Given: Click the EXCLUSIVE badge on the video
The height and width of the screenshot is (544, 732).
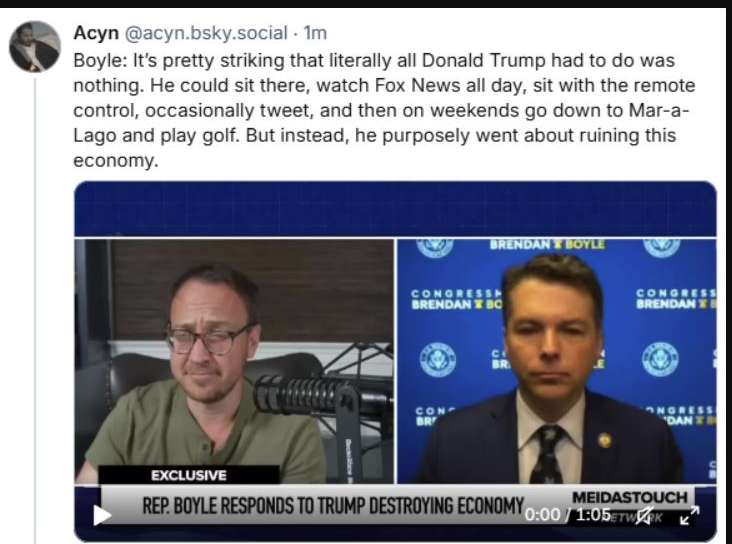Looking at the screenshot, I should coord(189,475).
